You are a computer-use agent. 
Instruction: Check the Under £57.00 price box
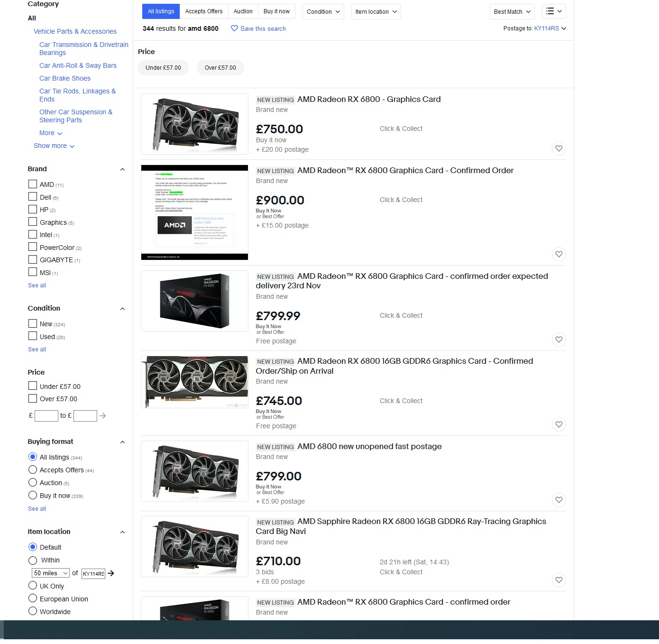pos(33,386)
